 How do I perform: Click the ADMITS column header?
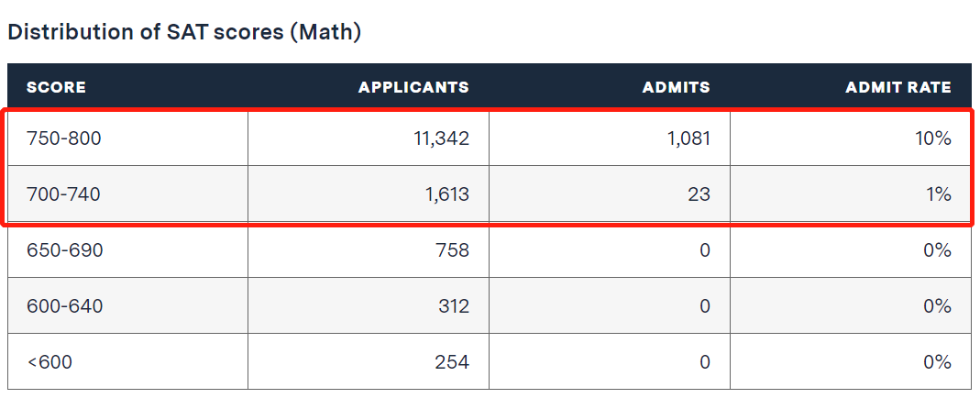(677, 88)
